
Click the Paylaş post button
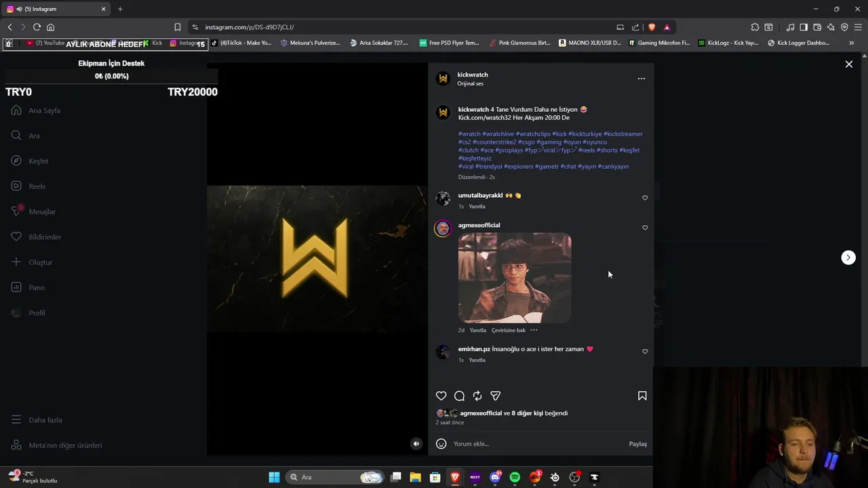coord(638,444)
